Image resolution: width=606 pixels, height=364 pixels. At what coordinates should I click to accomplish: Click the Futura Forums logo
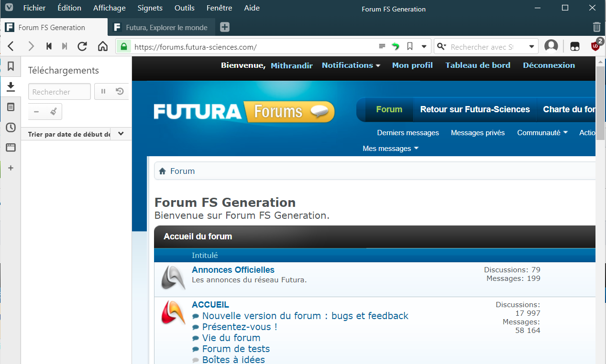coord(244,112)
